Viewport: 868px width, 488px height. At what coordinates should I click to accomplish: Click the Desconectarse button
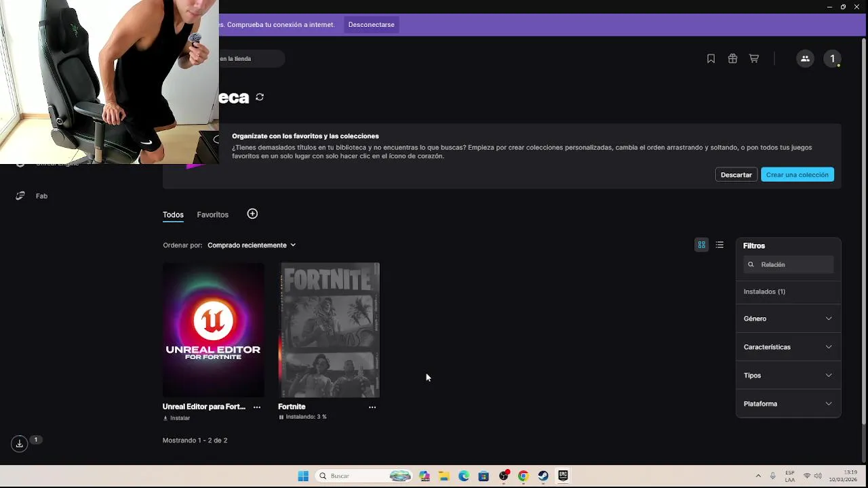pyautogui.click(x=371, y=25)
